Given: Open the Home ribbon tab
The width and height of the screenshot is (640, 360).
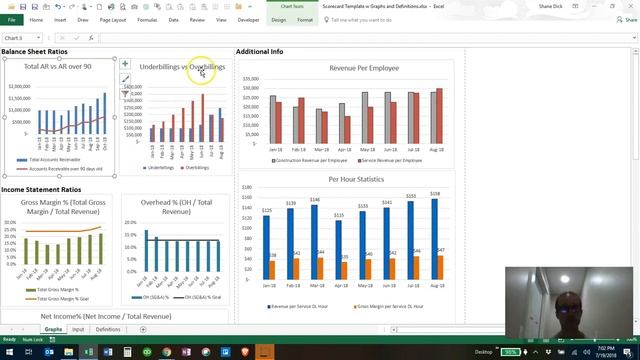Looking at the screenshot, I should click(x=36, y=20).
